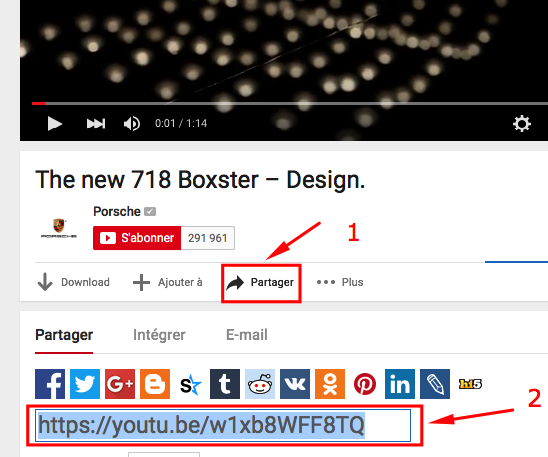
Task: Play the video
Action: (55, 123)
